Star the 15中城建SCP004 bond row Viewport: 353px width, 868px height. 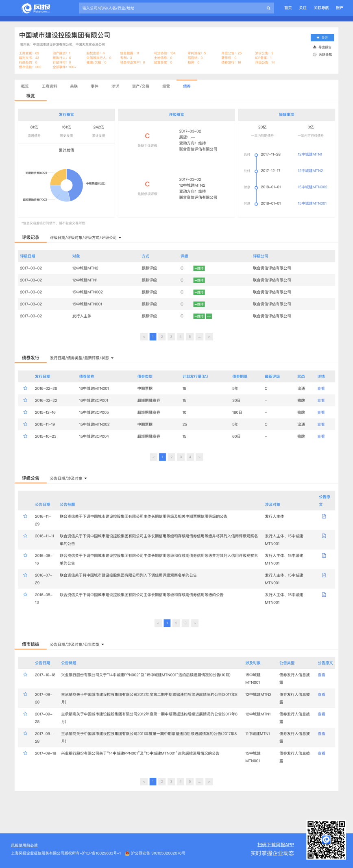25,436
